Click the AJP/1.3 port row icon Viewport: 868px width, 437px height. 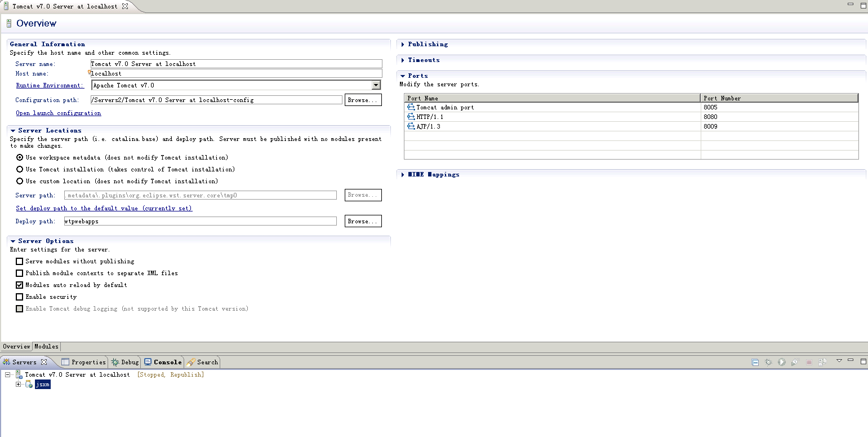coord(411,126)
